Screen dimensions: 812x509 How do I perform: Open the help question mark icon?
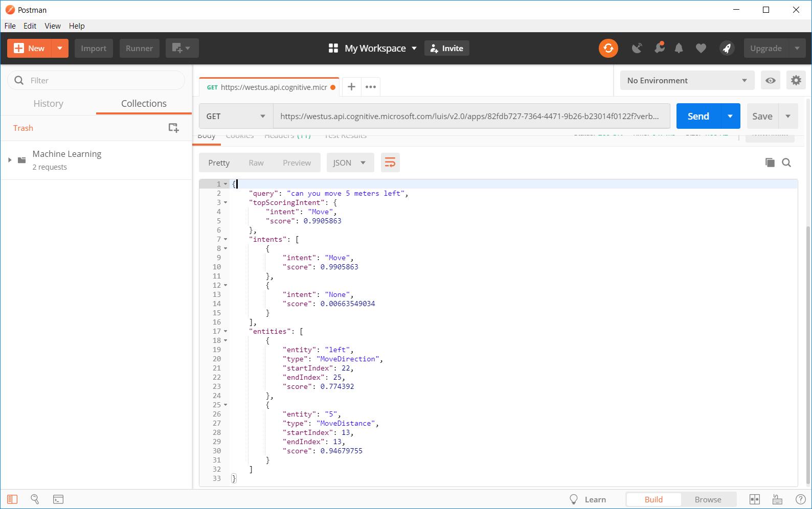coord(801,499)
